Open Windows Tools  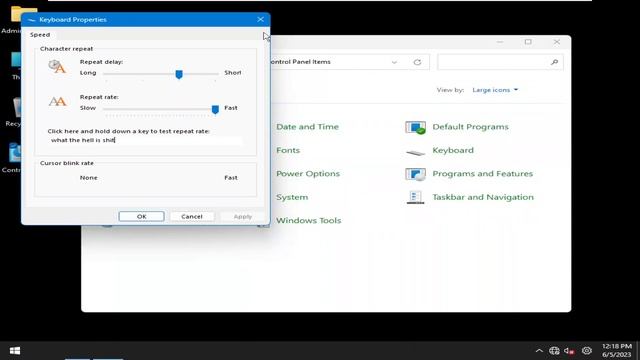pos(309,220)
